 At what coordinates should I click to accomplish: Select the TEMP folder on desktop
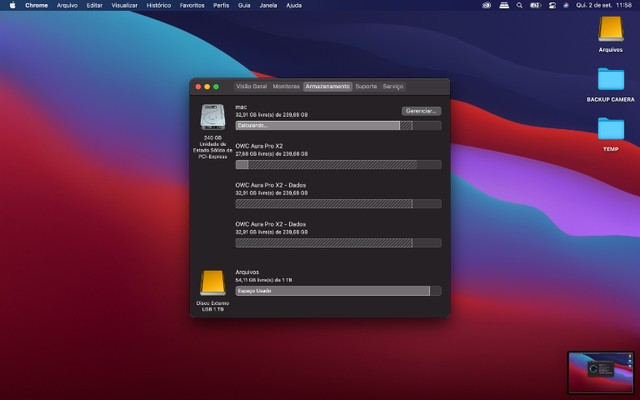pos(611,134)
